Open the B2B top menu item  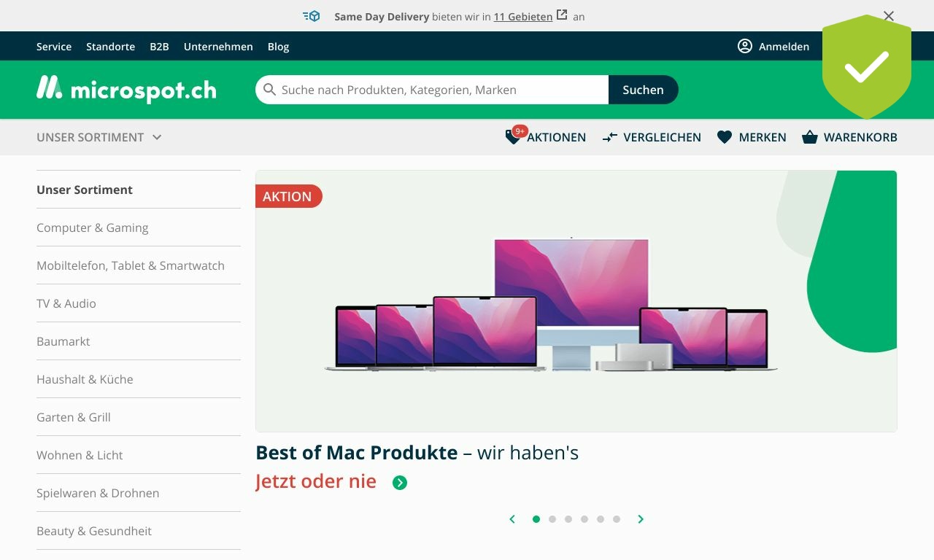[159, 46]
